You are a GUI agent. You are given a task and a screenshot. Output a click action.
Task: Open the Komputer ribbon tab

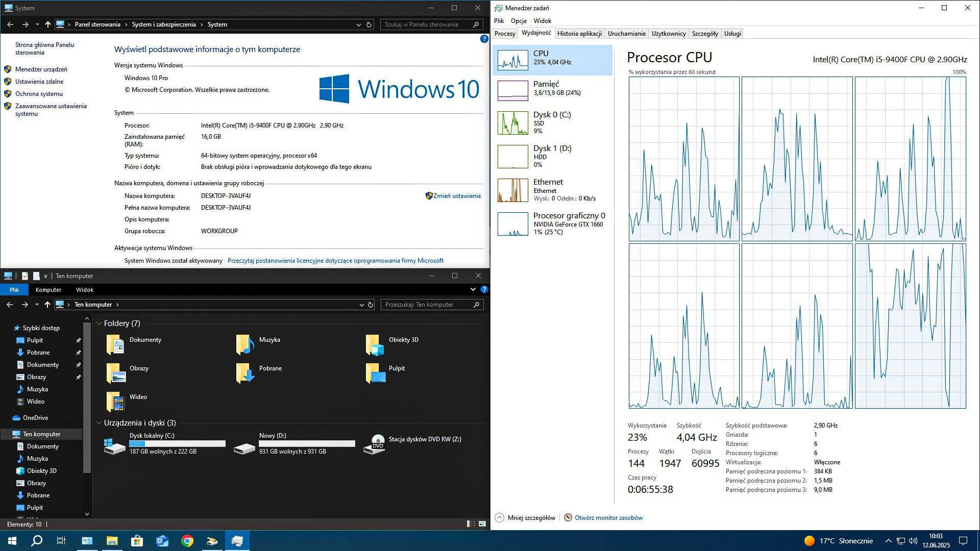tap(48, 290)
